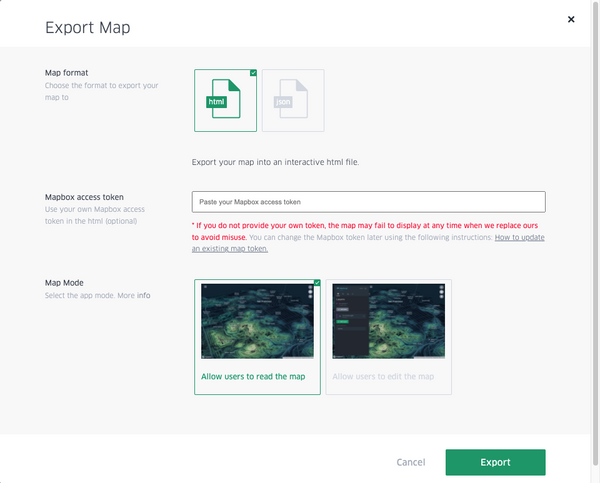
Task: Click 'Allow users to edit the map' label
Action: (x=383, y=376)
